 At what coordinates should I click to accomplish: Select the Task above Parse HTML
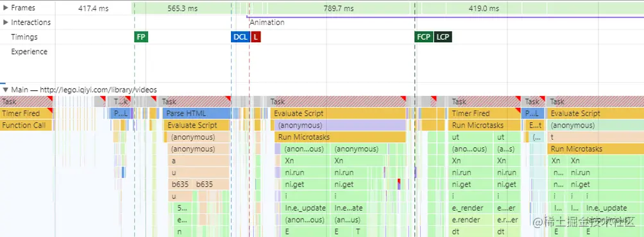[195, 101]
